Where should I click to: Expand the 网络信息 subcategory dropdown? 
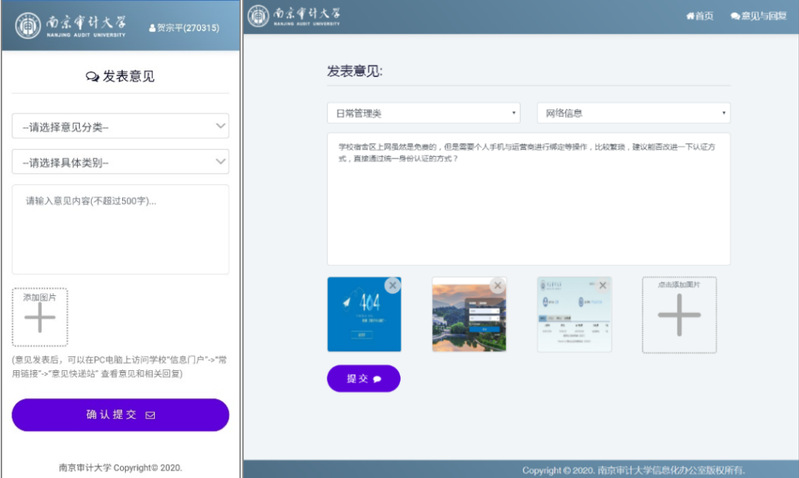coord(633,113)
